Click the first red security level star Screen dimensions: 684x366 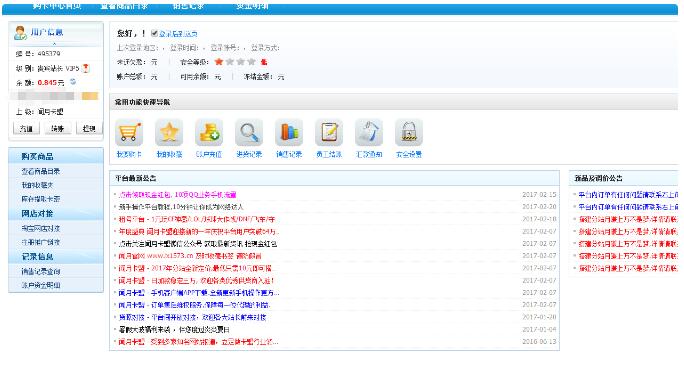219,62
